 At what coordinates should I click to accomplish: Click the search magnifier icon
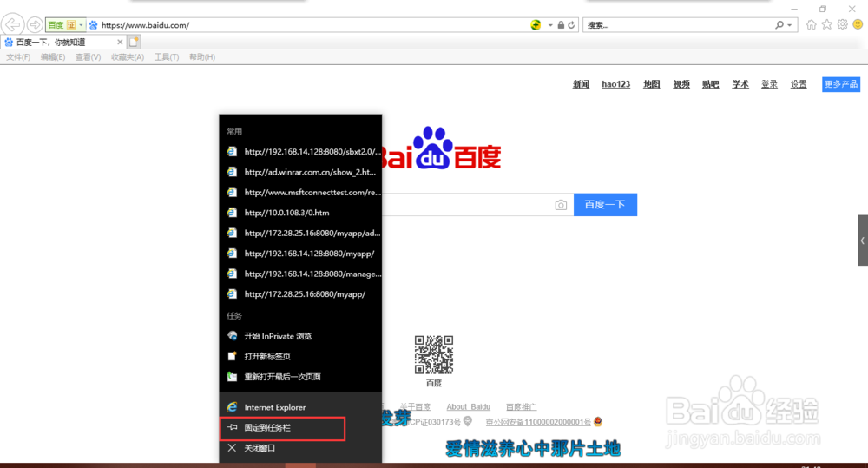point(779,25)
